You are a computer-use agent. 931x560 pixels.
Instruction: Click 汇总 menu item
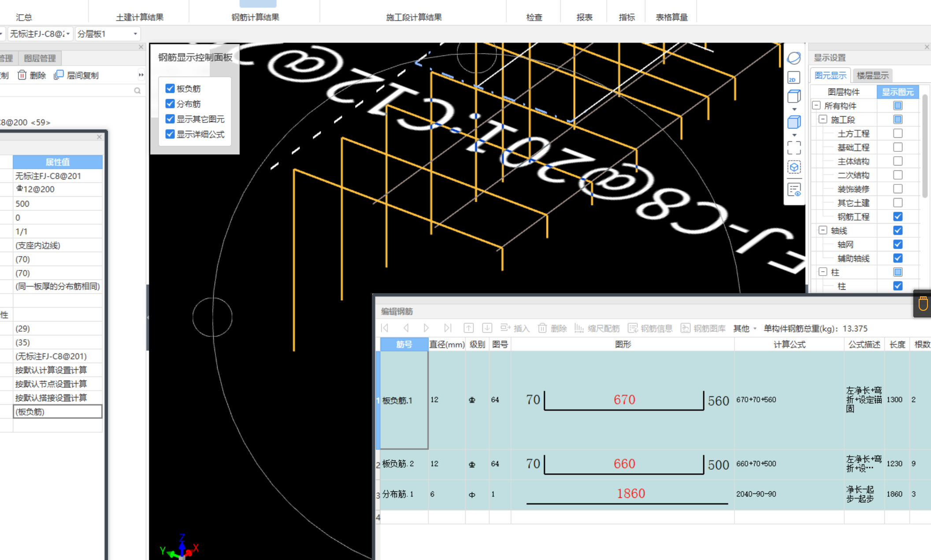tap(24, 17)
